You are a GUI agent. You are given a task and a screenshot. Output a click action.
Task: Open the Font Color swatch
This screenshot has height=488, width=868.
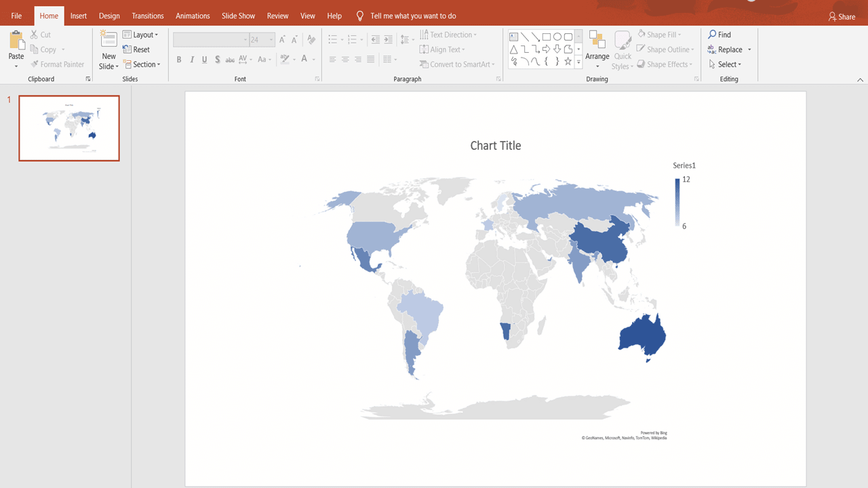304,60
